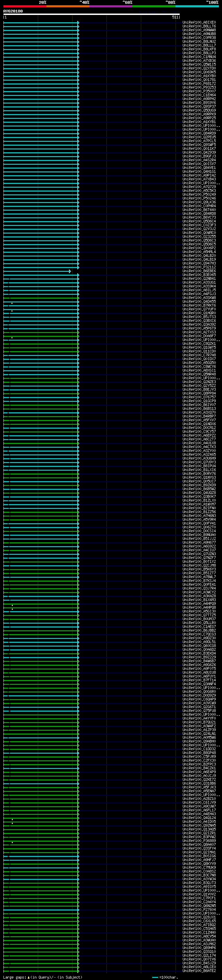Open hit UniRef100_A8IXE0
The image size is (222, 980).
pos(199,23)
